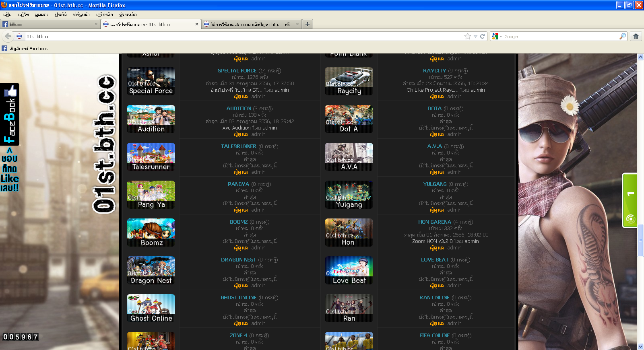This screenshot has width=644, height=350.
Task: Open the LOVE BEAT forum link
Action: pyautogui.click(x=435, y=259)
